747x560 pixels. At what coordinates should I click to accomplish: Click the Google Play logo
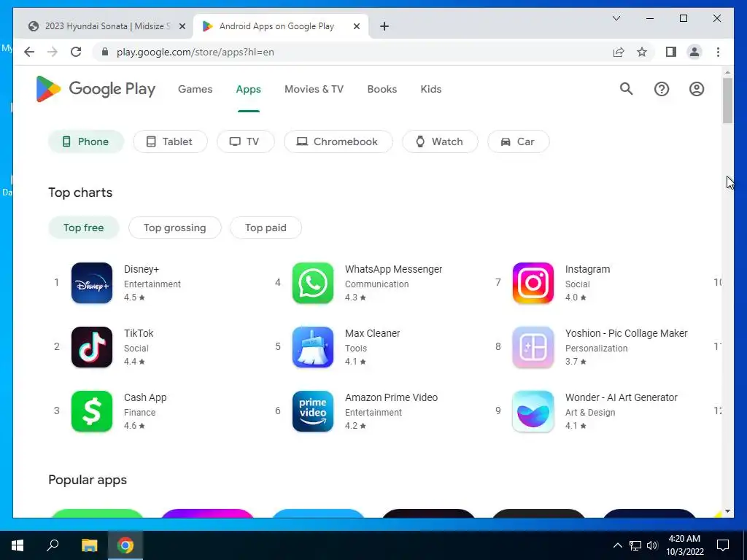(96, 89)
